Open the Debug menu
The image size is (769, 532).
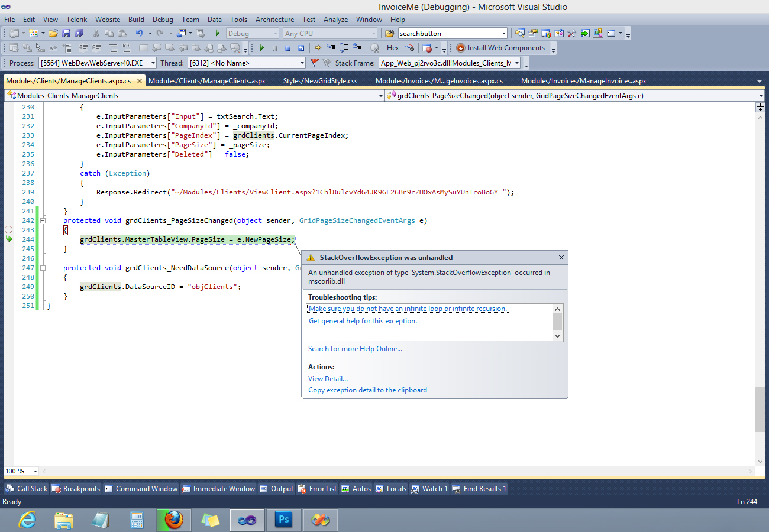[x=163, y=20]
